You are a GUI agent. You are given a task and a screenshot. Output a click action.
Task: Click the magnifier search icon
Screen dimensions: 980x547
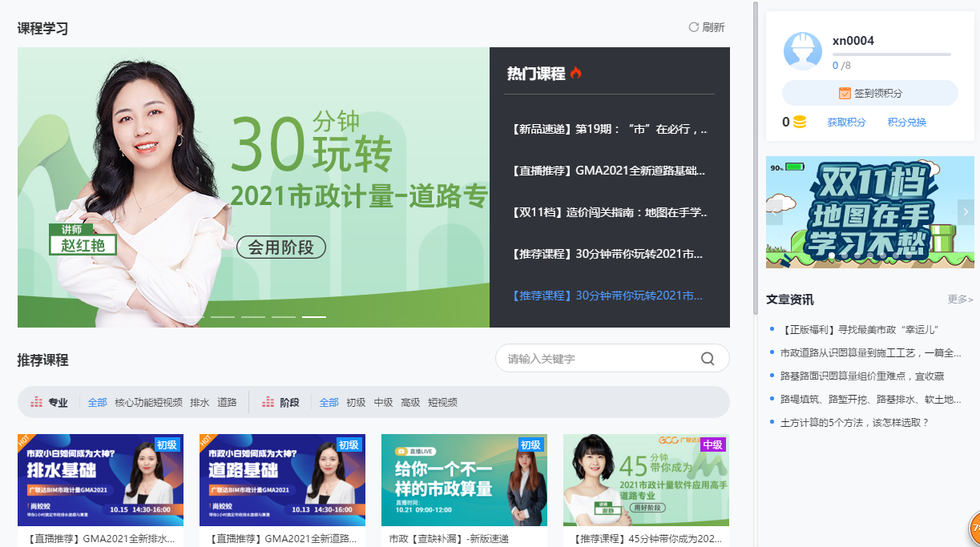[x=708, y=358]
